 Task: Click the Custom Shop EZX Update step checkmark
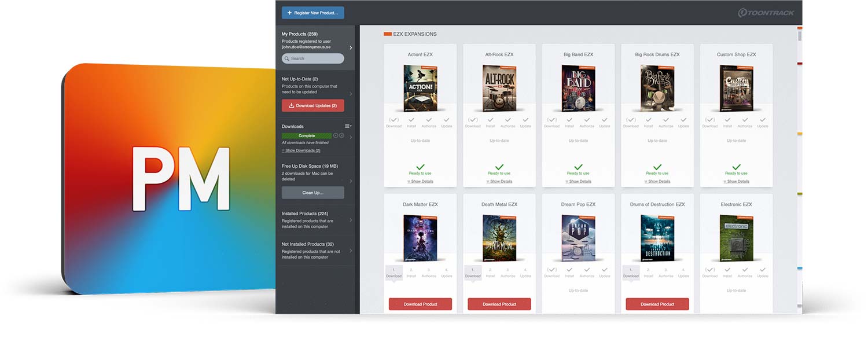click(763, 120)
